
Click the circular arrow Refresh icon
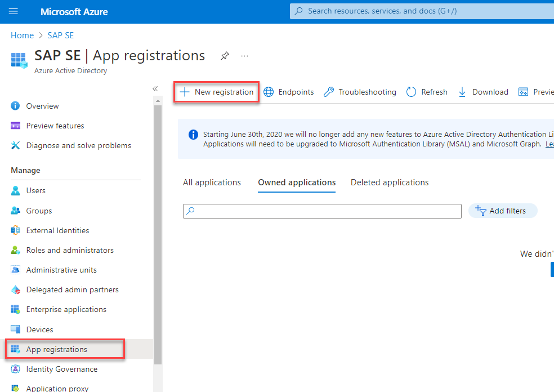coord(411,92)
